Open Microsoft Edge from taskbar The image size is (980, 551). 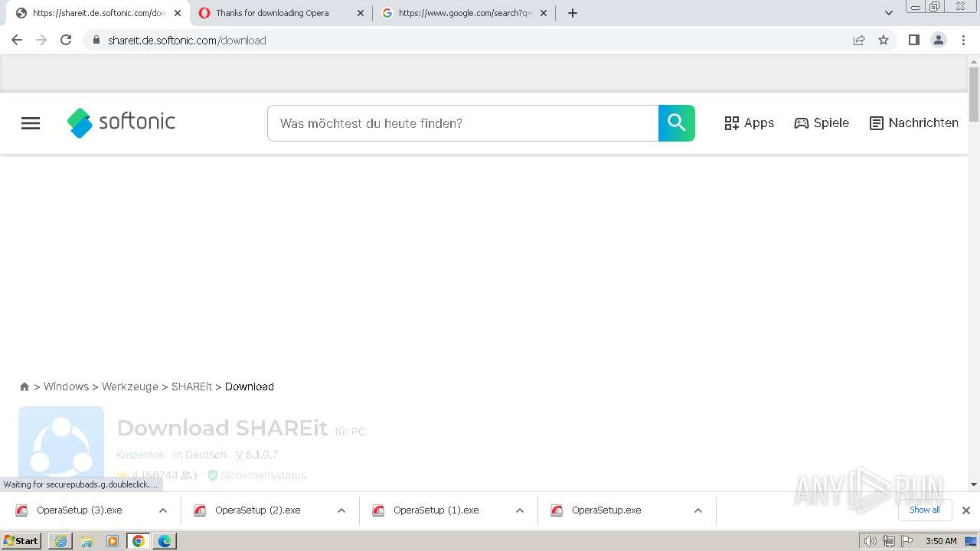point(165,541)
